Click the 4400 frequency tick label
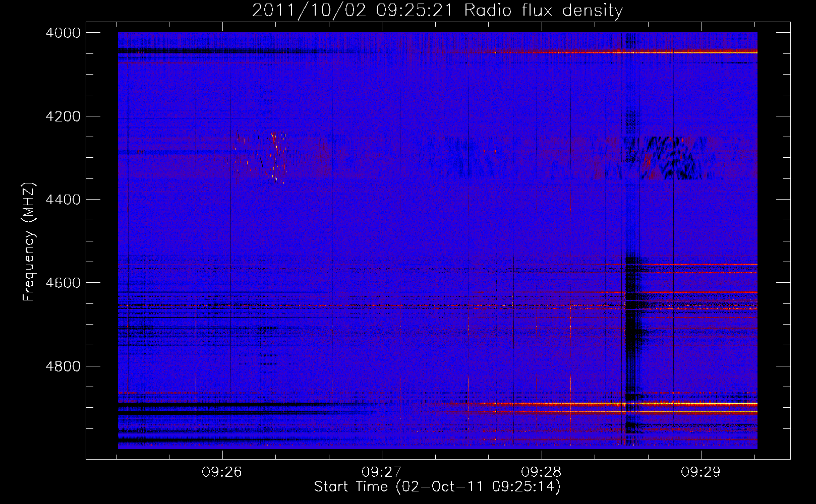This screenshot has width=816, height=504. pyautogui.click(x=63, y=200)
